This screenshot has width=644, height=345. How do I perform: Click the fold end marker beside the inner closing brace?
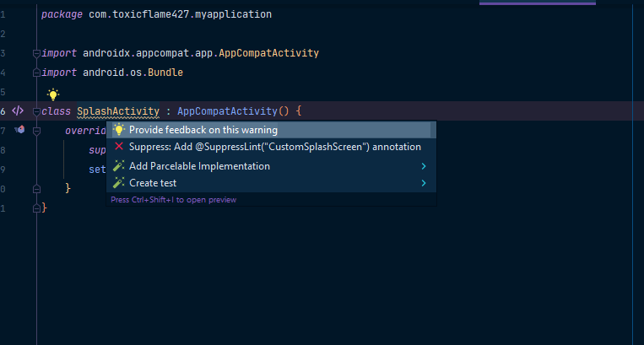[36, 189]
